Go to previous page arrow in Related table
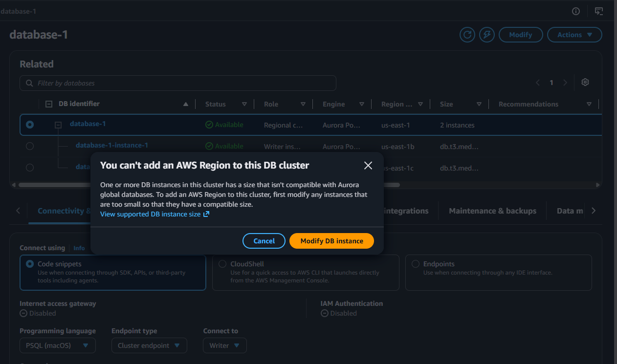Viewport: 617px width, 364px height. click(x=538, y=83)
